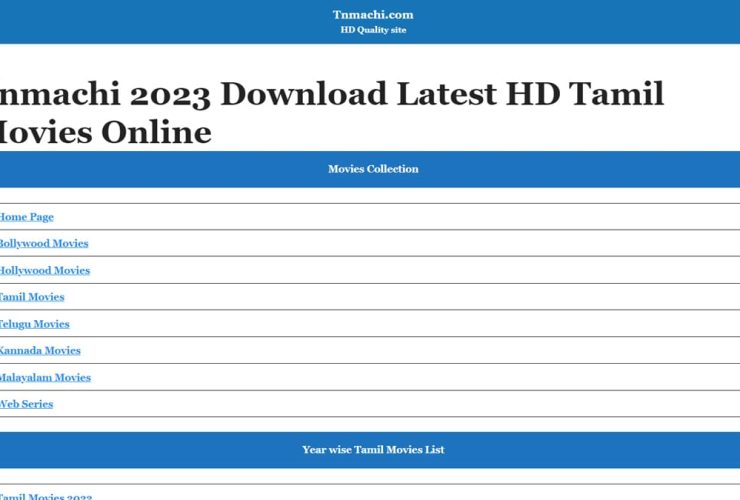
Task: Click the 'Movies Online' heading second line
Action: [x=105, y=132]
